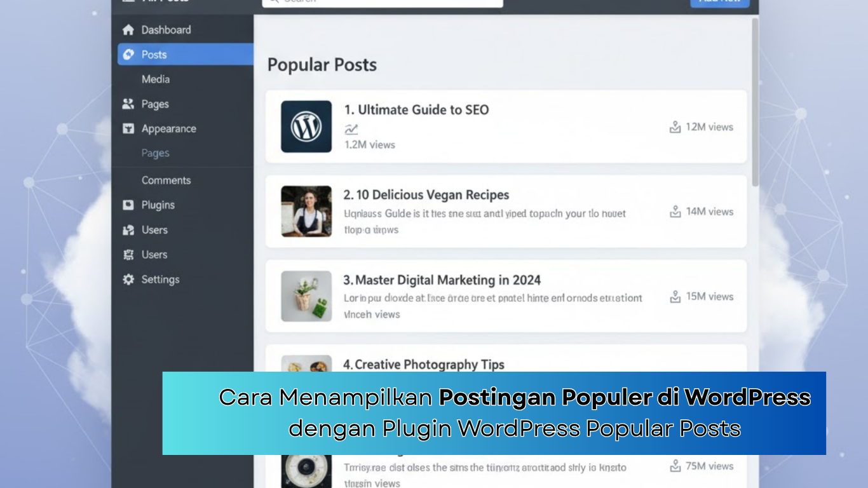Select the Dashboard menu label
The height and width of the screenshot is (488, 868).
(x=166, y=30)
